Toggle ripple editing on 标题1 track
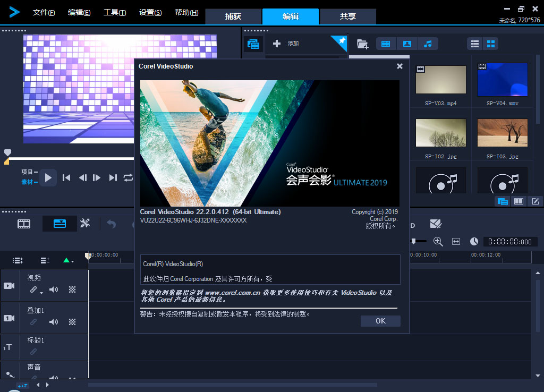 tap(33, 352)
